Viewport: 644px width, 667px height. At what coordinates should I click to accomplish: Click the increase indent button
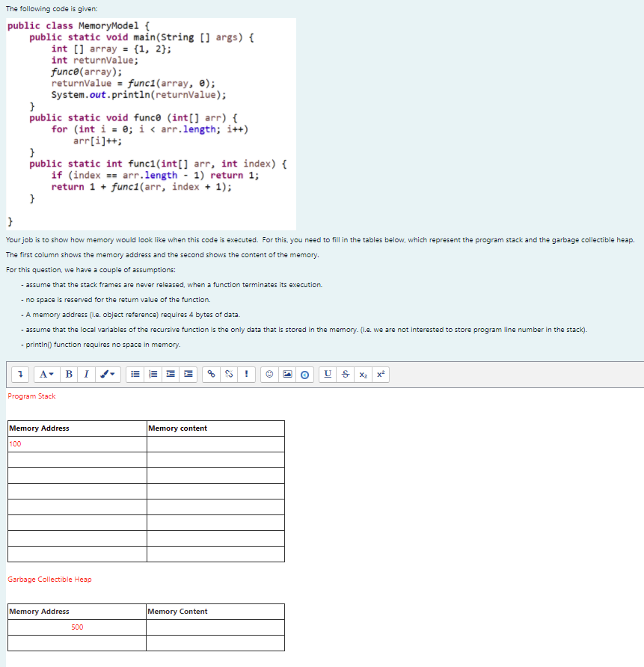click(188, 374)
